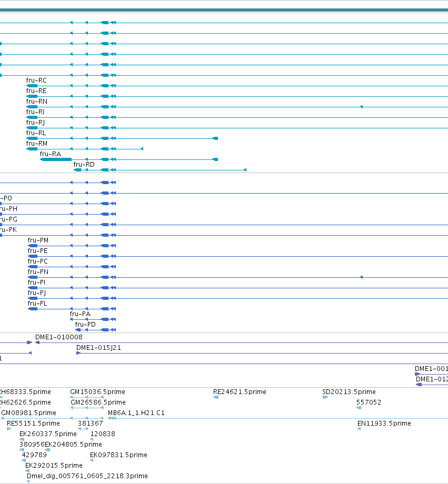The width and height of the screenshot is (448, 484).
Task: Pick the fru-PL protein label
Action: coord(37,303)
